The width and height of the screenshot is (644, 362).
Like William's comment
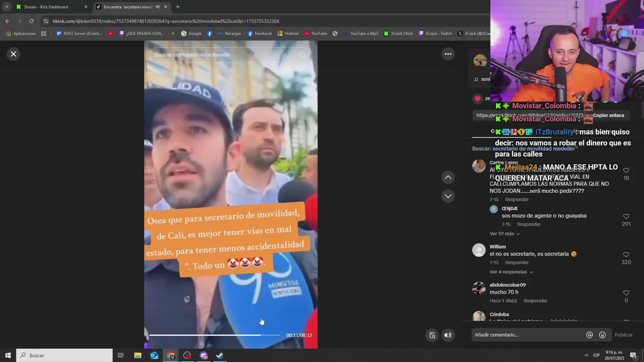tap(626, 255)
